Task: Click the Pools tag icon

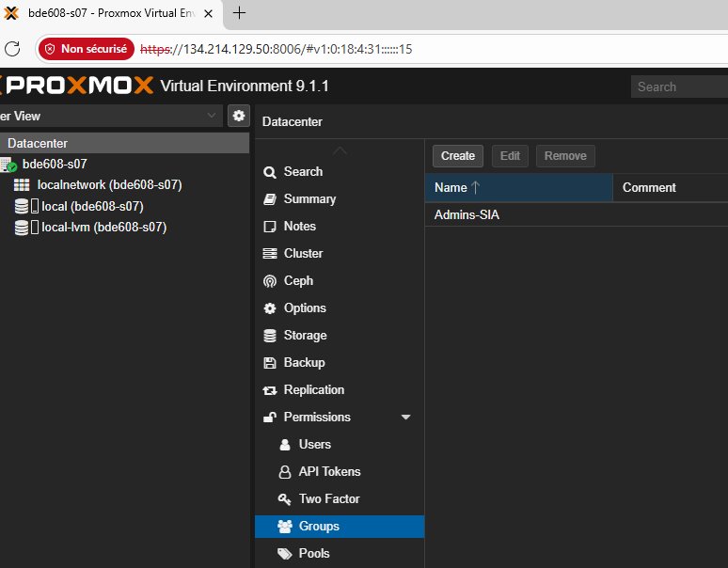Action: [x=285, y=554]
